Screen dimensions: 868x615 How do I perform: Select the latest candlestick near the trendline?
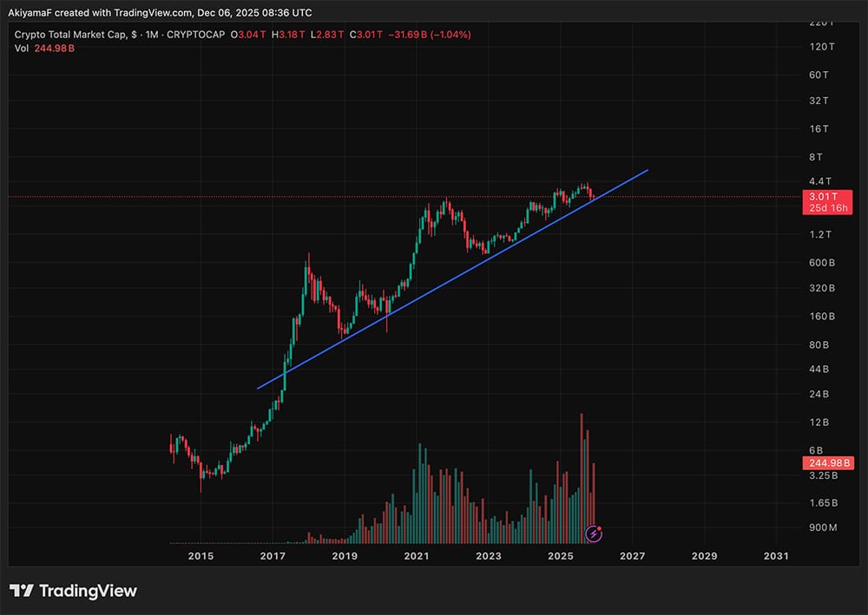pos(589,193)
